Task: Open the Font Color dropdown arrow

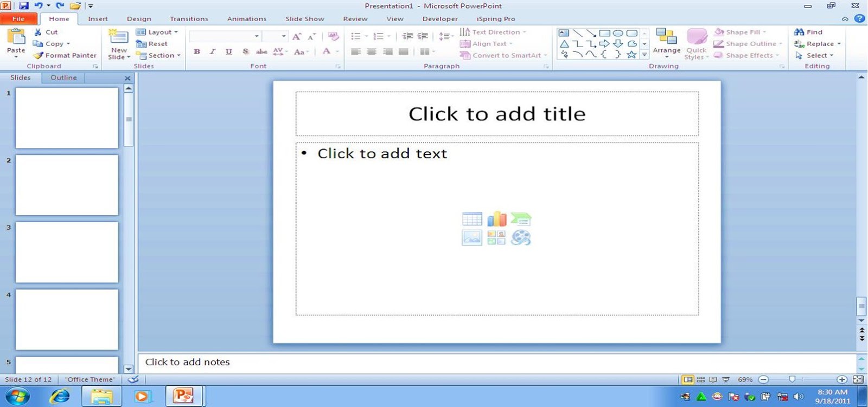Action: pyautogui.click(x=337, y=51)
